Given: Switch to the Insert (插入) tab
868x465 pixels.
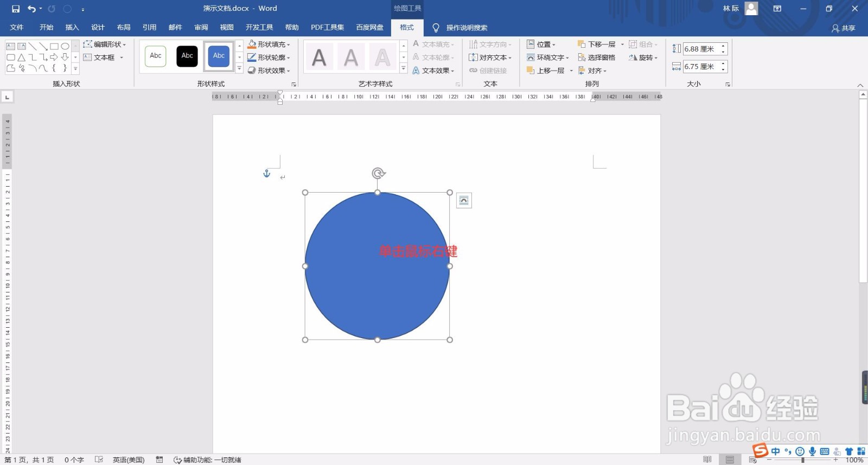Looking at the screenshot, I should click(x=72, y=28).
